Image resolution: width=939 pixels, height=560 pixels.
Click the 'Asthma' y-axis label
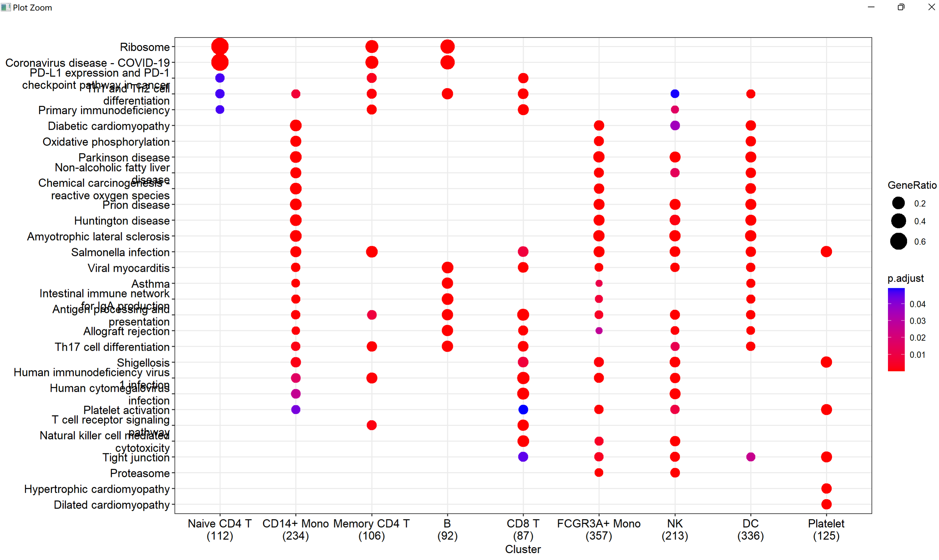click(x=151, y=284)
